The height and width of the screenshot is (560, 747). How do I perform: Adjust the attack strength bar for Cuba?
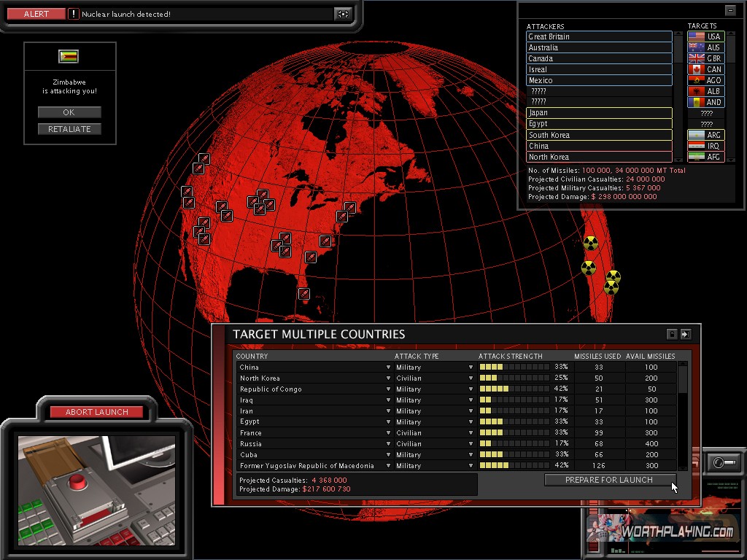514,455
